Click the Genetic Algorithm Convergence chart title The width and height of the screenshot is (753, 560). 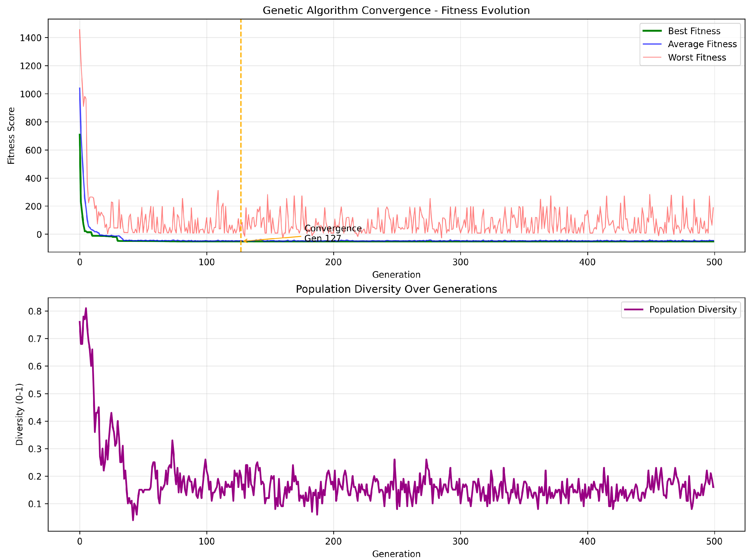(396, 10)
